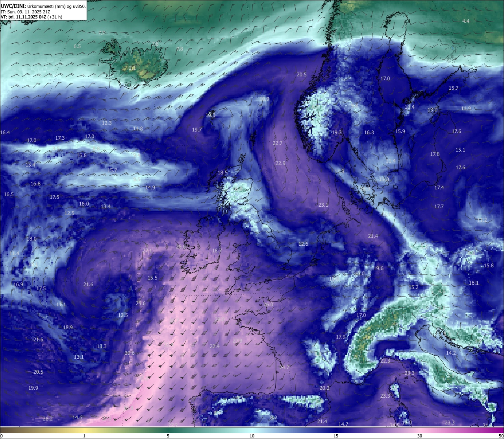The image size is (504, 439).
Task: Select the 15.5 value label
Action: 152,278
